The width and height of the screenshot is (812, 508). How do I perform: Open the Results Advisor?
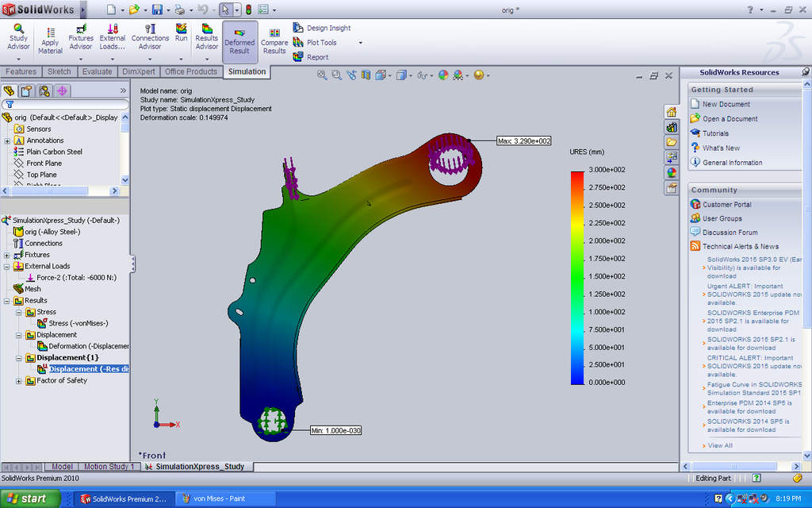[x=207, y=37]
